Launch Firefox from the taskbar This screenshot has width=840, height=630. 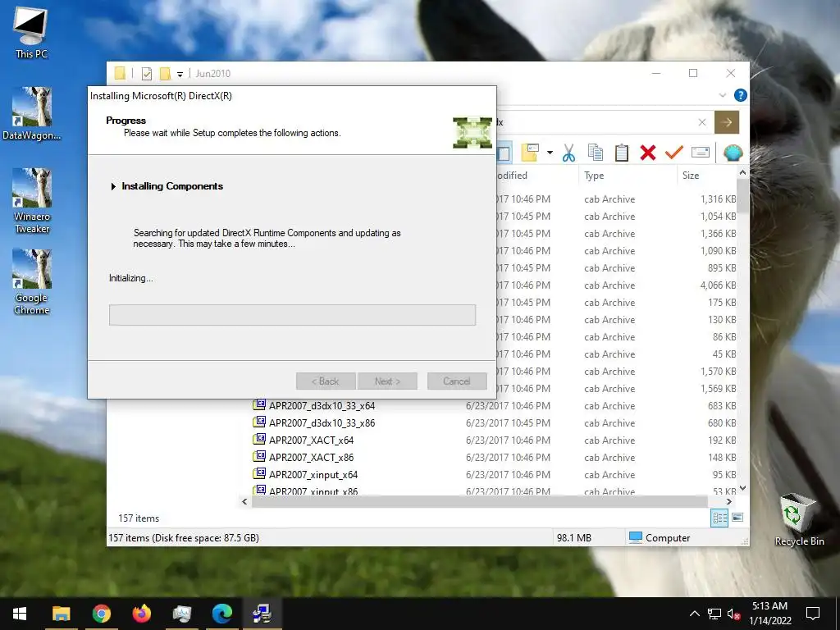coord(141,614)
